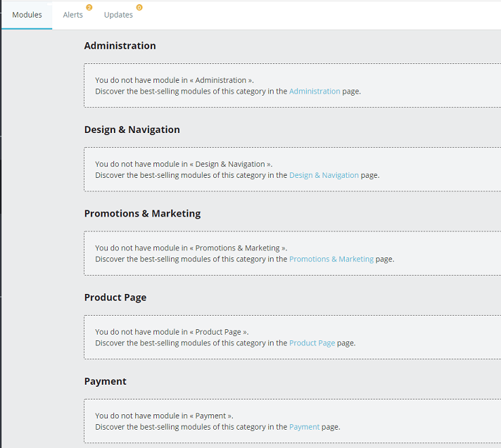This screenshot has height=448, width=501.
Task: Click the bold Administration section heading
Action: click(x=120, y=46)
